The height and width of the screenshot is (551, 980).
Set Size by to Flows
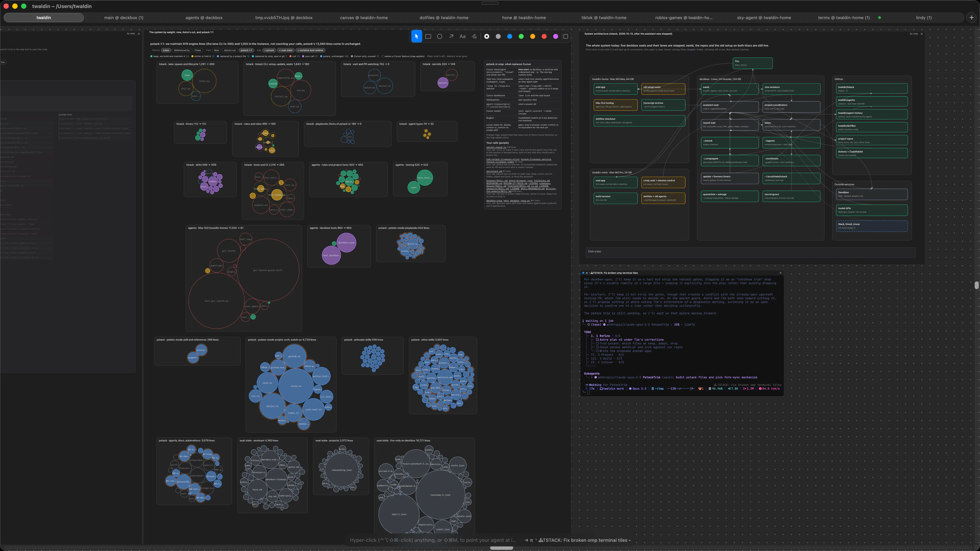click(198, 50)
